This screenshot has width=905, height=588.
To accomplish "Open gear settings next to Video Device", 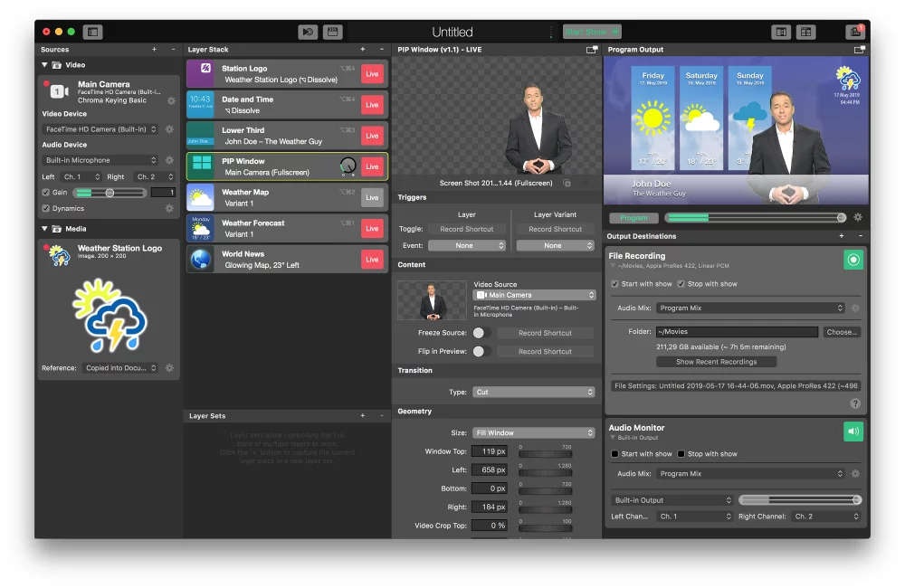I will pyautogui.click(x=170, y=129).
